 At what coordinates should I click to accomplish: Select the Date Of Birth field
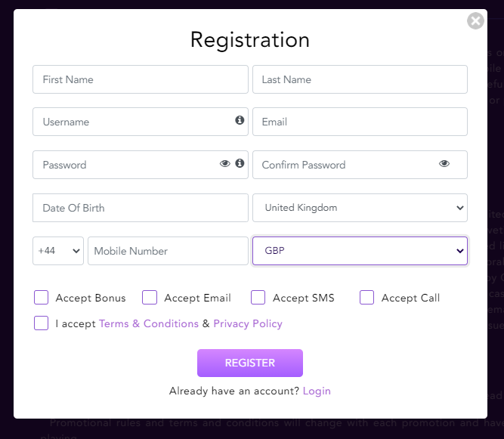pos(141,208)
